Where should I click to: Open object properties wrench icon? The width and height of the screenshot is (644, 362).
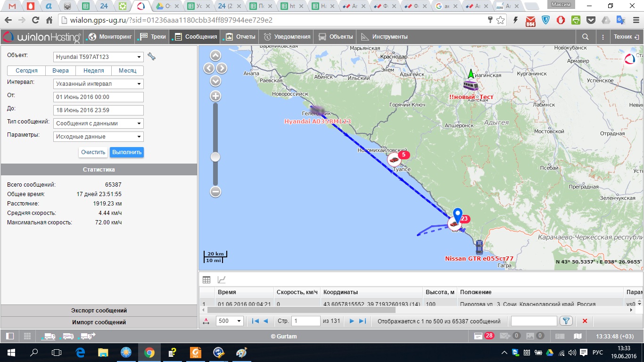[x=151, y=57]
